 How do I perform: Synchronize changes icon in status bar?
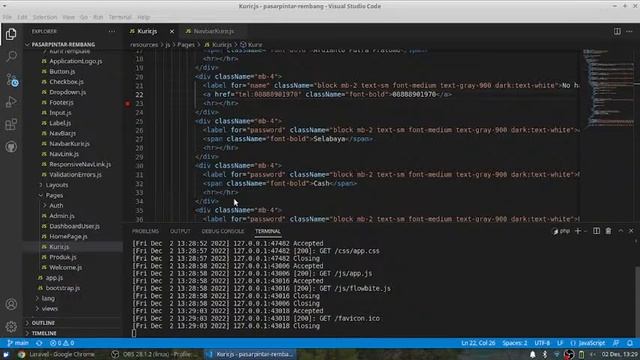[x=39, y=343]
